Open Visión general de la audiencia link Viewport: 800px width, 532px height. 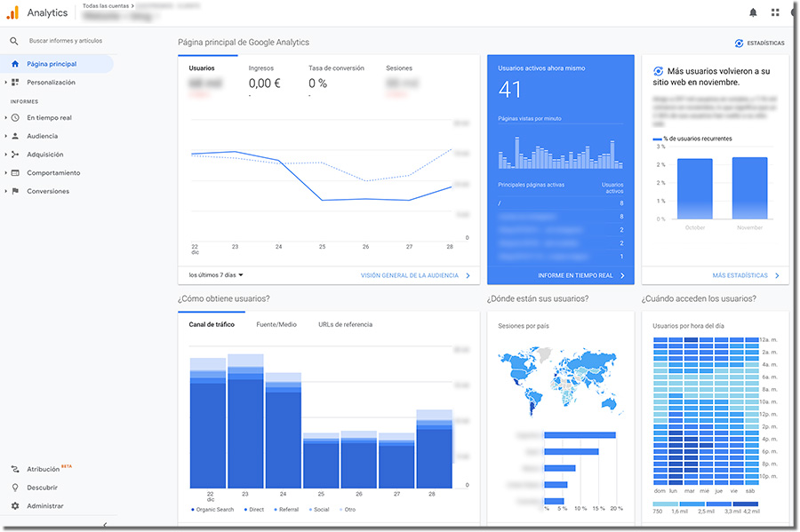pos(410,275)
